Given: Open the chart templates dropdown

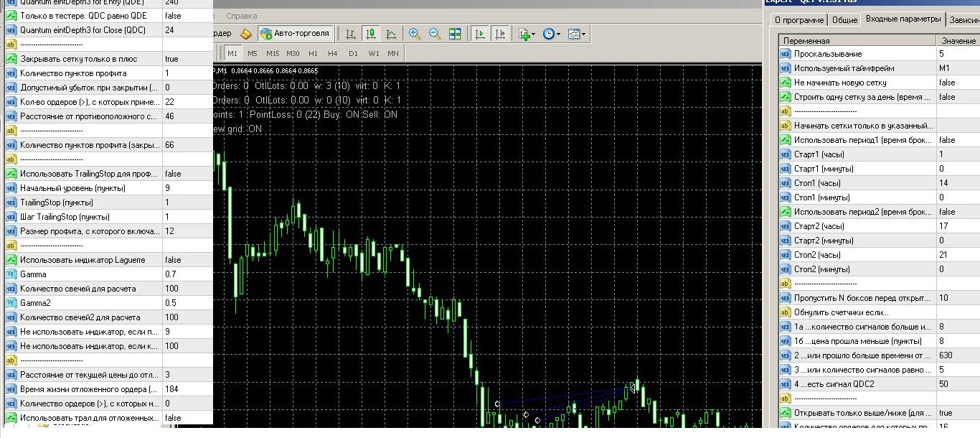Looking at the screenshot, I should point(576,34).
